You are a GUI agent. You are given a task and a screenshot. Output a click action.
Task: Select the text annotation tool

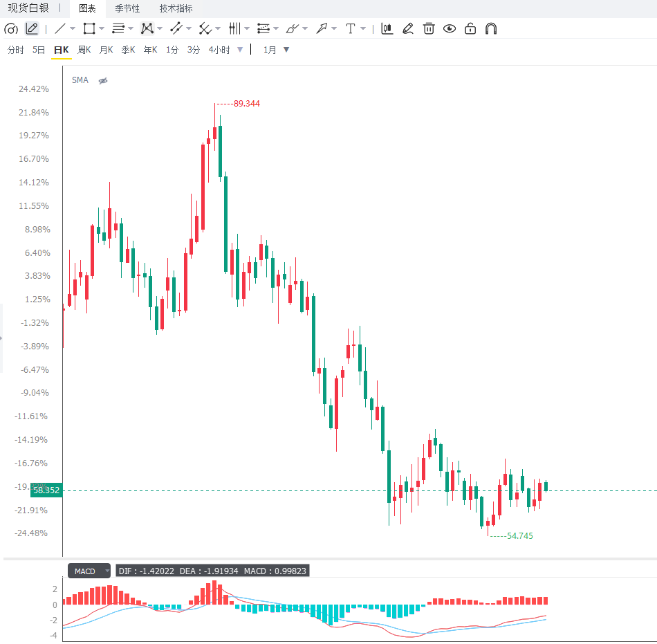(351, 28)
